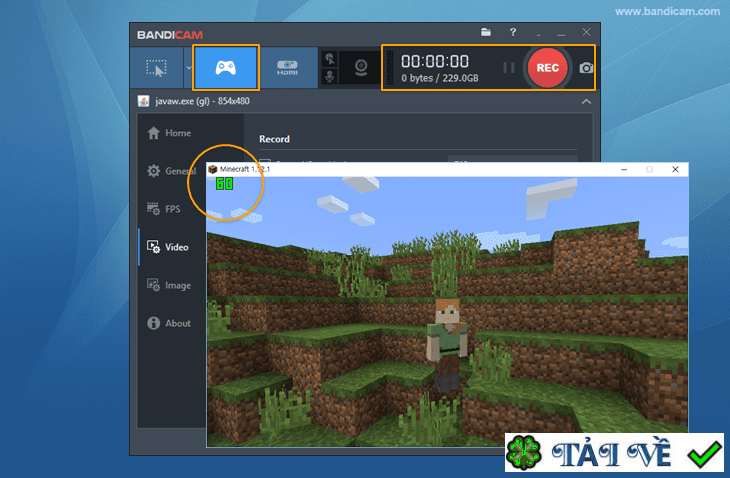
Task: Open the Bandicam output folder icon
Action: point(486,32)
